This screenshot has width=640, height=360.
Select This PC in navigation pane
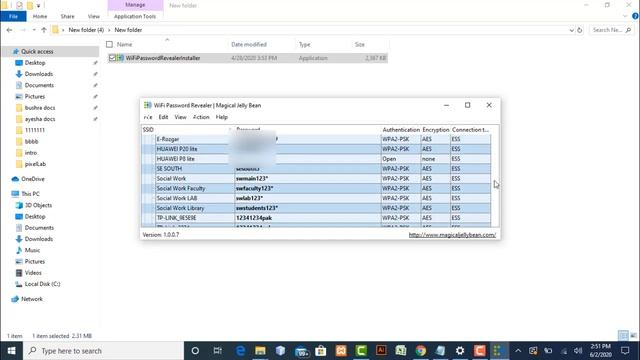30,194
